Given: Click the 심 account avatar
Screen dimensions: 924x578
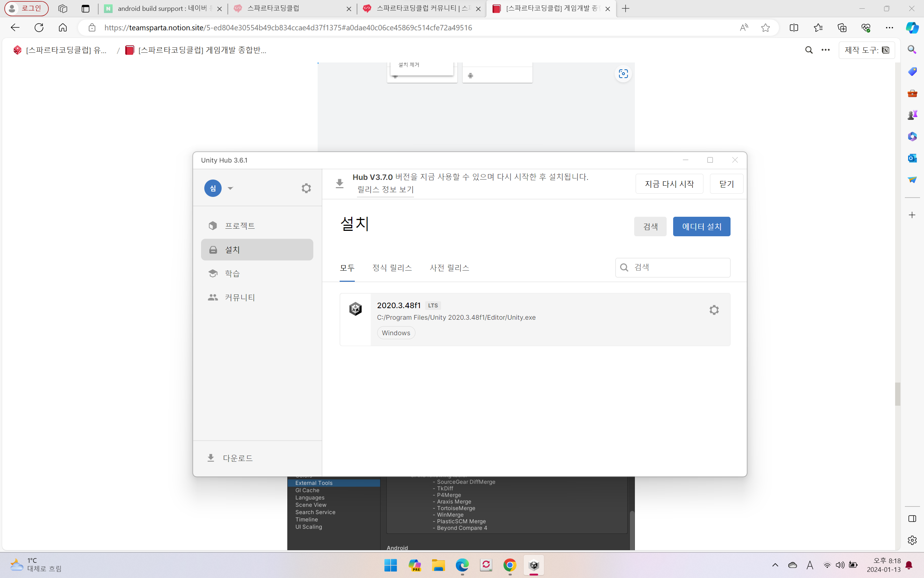Looking at the screenshot, I should coord(213,188).
